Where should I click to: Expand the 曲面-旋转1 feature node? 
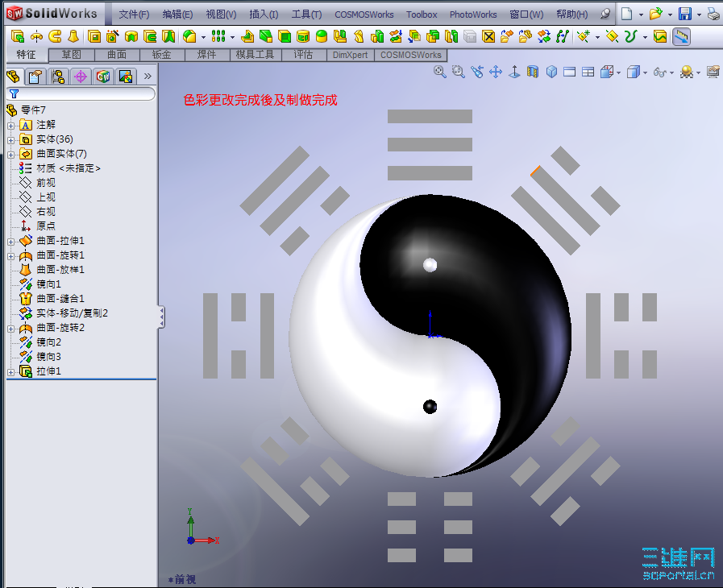pos(10,256)
